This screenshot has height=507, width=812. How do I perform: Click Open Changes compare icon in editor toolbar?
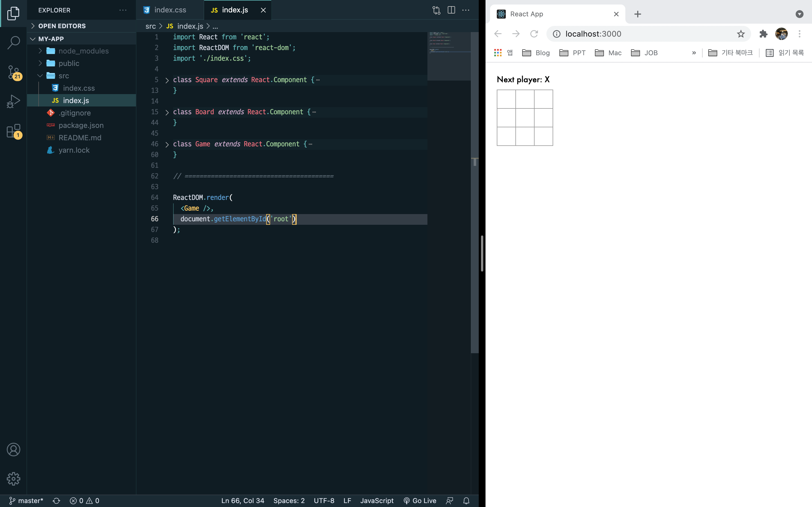click(x=436, y=10)
